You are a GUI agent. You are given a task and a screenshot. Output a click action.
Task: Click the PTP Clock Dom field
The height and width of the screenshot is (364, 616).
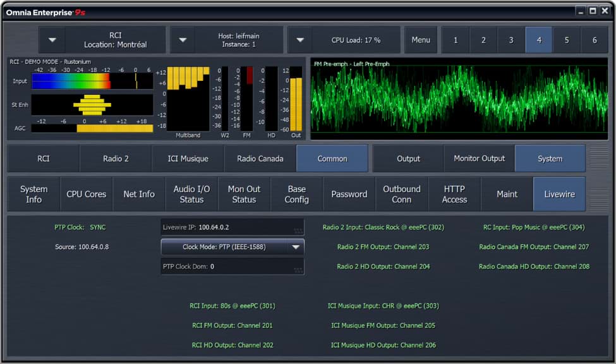pyautogui.click(x=232, y=267)
